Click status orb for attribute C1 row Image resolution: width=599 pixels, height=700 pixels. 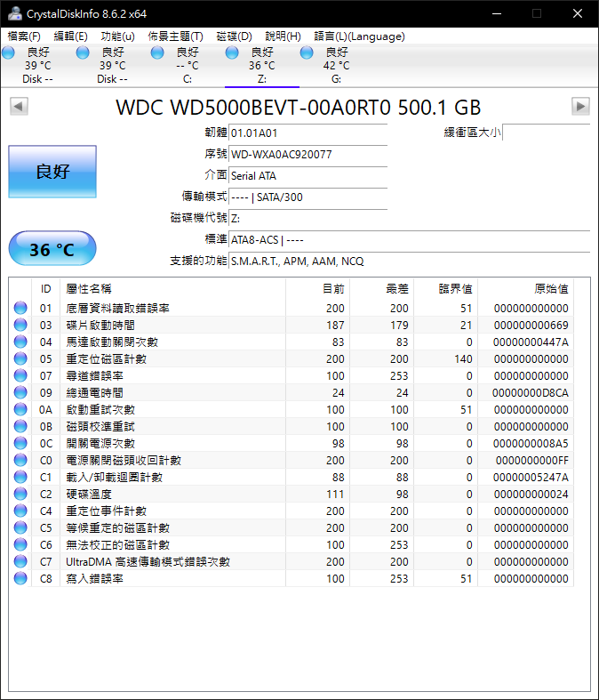pyautogui.click(x=20, y=477)
